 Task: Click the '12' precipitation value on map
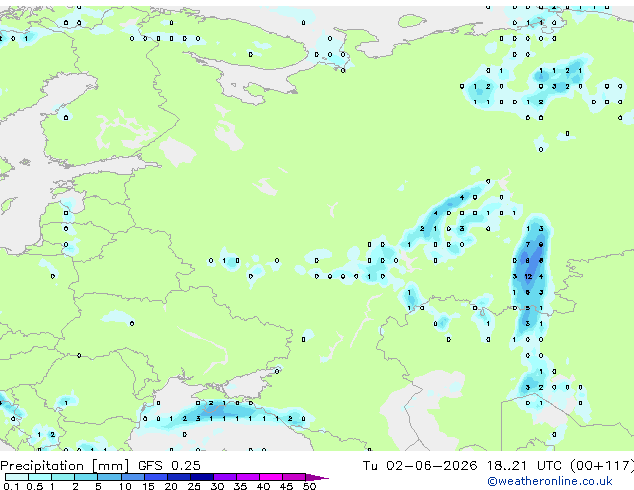(x=528, y=277)
